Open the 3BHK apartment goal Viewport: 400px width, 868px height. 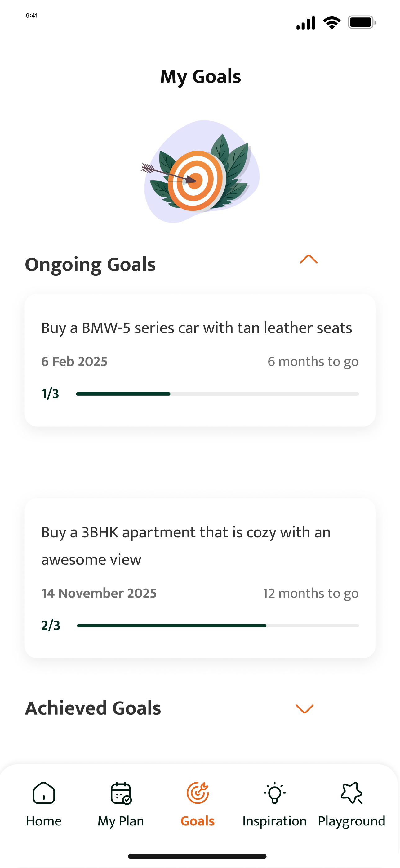coord(186,545)
